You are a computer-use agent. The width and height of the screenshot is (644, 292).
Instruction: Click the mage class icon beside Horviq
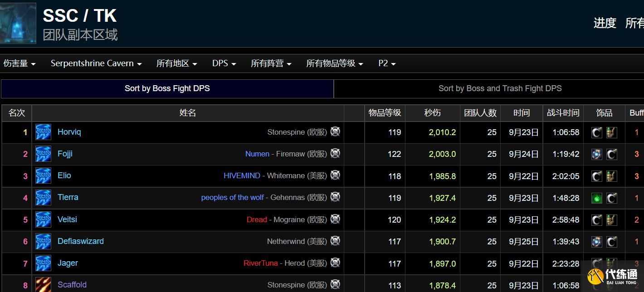(x=44, y=132)
